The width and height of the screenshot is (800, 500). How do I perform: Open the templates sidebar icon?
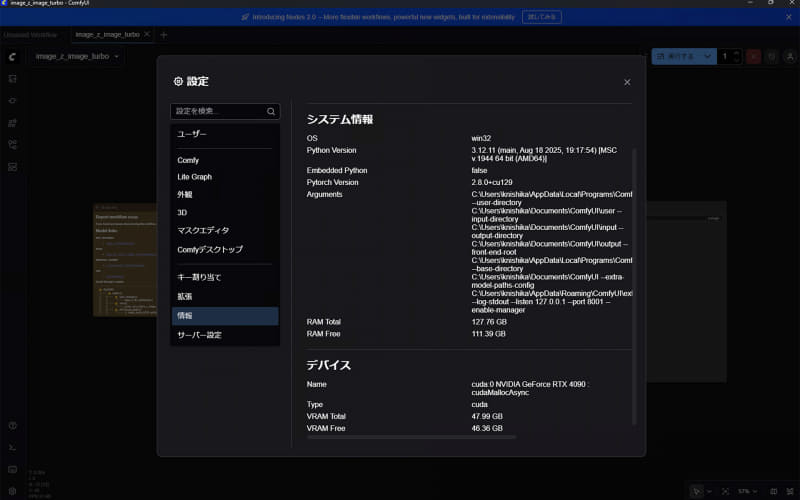[13, 167]
